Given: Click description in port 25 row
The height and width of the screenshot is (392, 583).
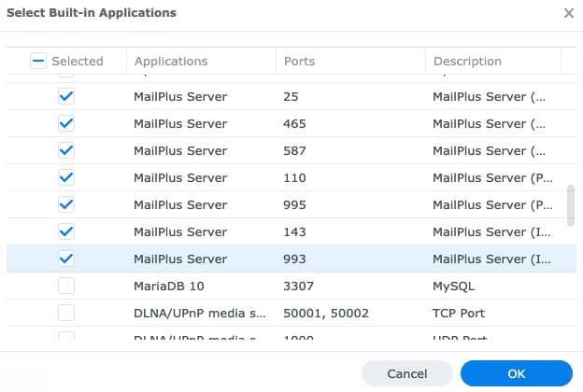Looking at the screenshot, I should [489, 97].
